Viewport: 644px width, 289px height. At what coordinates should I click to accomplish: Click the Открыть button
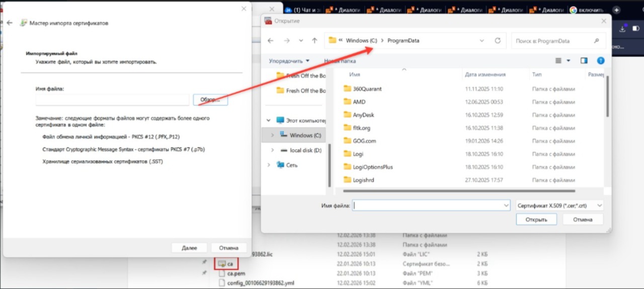coord(536,220)
